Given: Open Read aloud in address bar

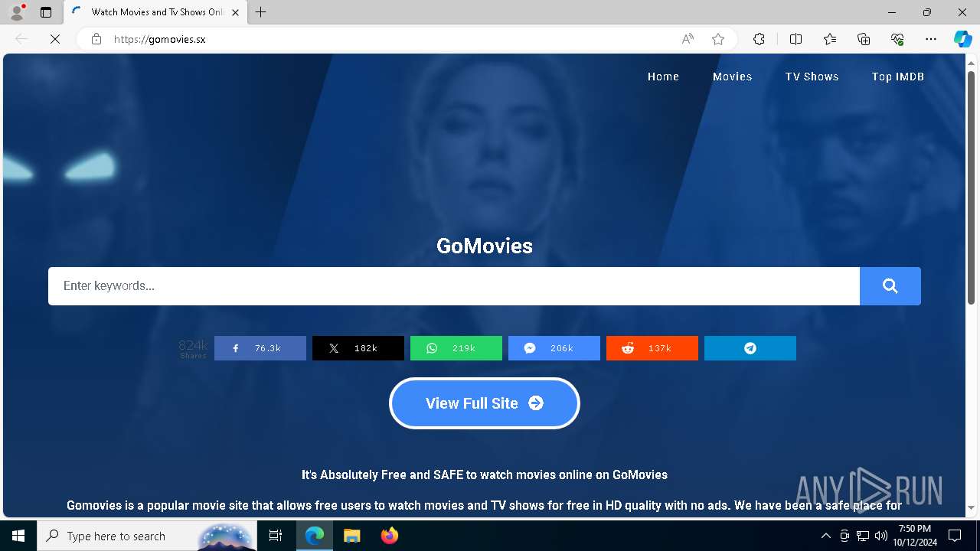Looking at the screenshot, I should [688, 39].
